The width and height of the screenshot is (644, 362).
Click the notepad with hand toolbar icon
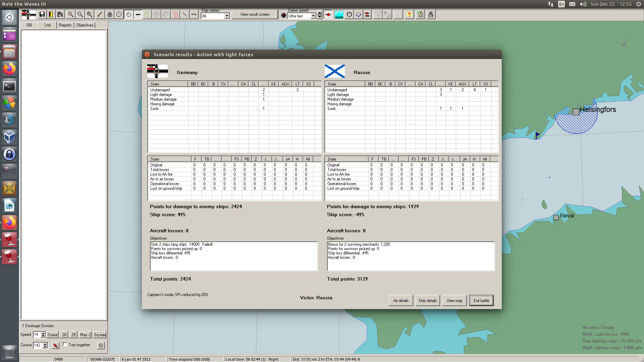click(x=421, y=14)
